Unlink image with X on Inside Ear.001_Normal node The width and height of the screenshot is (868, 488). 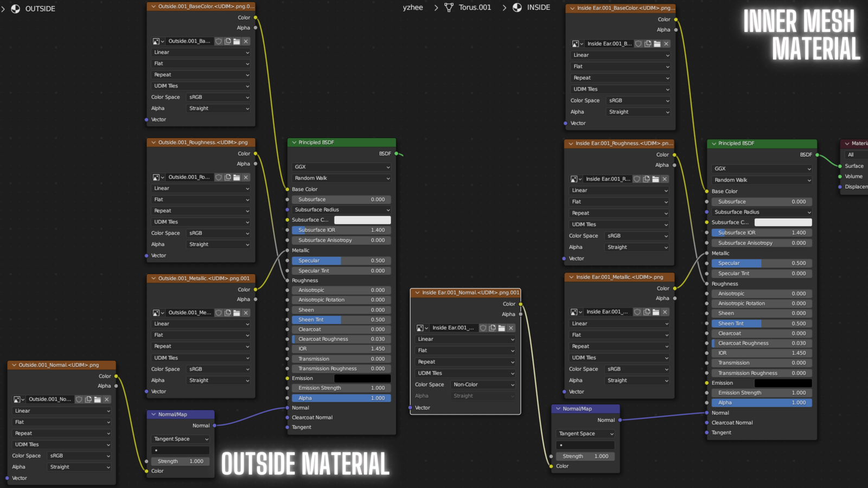click(510, 328)
